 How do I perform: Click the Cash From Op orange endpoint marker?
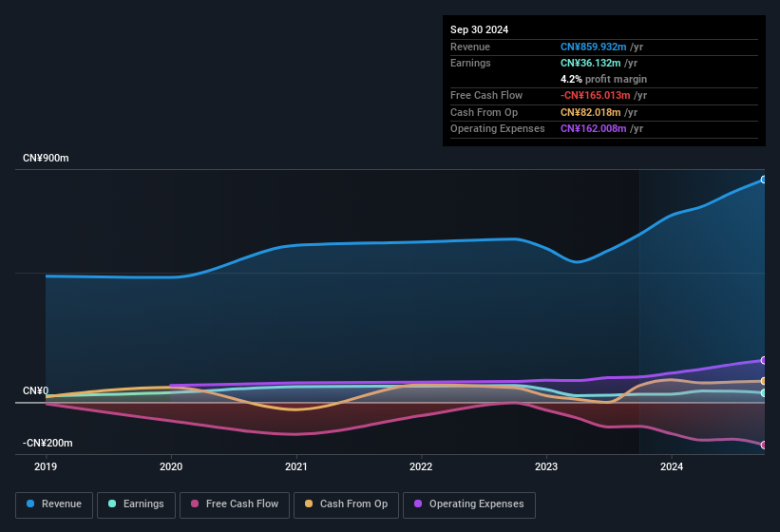tap(764, 381)
